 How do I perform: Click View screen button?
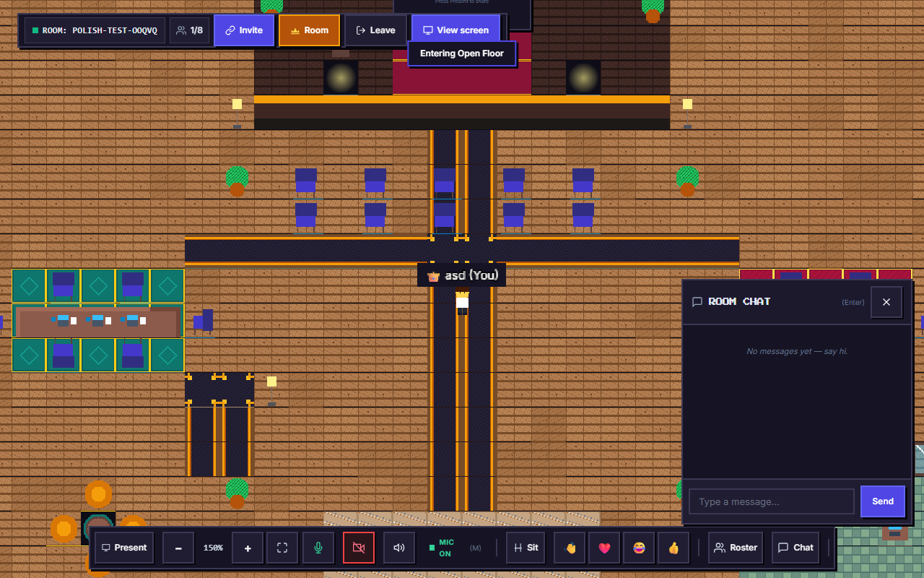point(456,30)
